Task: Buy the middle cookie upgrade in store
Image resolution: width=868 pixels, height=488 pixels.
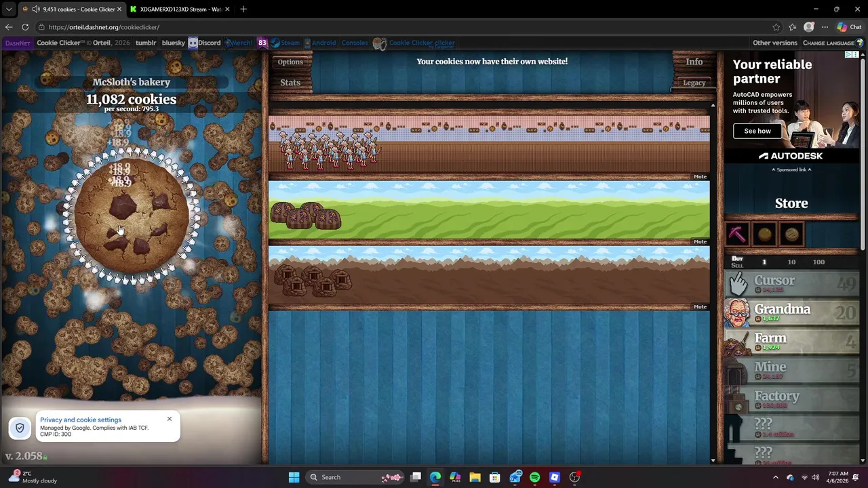Action: click(764, 235)
